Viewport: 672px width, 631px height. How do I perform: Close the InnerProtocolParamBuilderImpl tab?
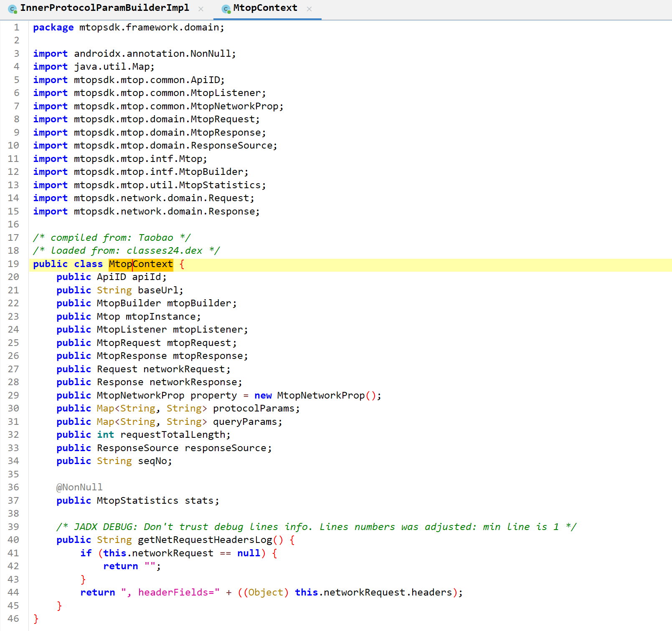pos(201,9)
